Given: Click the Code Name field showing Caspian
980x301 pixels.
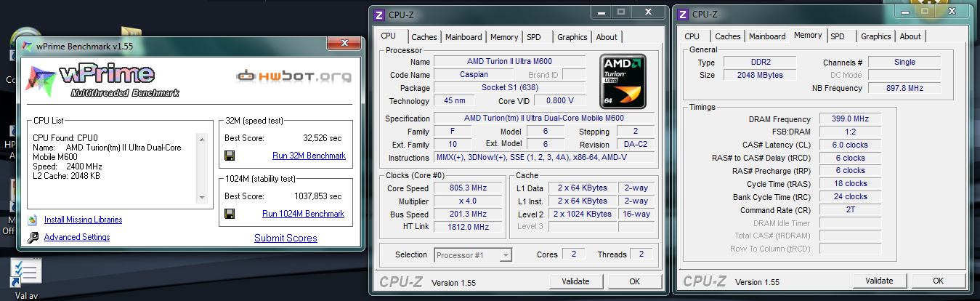Looking at the screenshot, I should 474,74.
